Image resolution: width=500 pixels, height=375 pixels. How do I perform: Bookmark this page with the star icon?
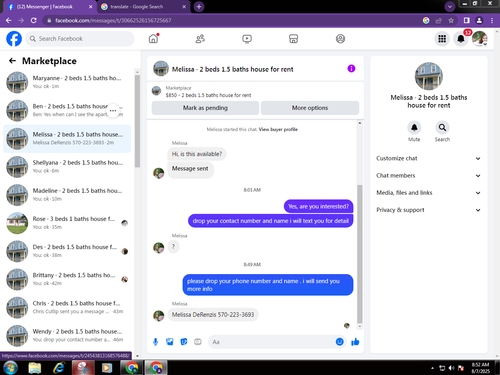pos(451,20)
